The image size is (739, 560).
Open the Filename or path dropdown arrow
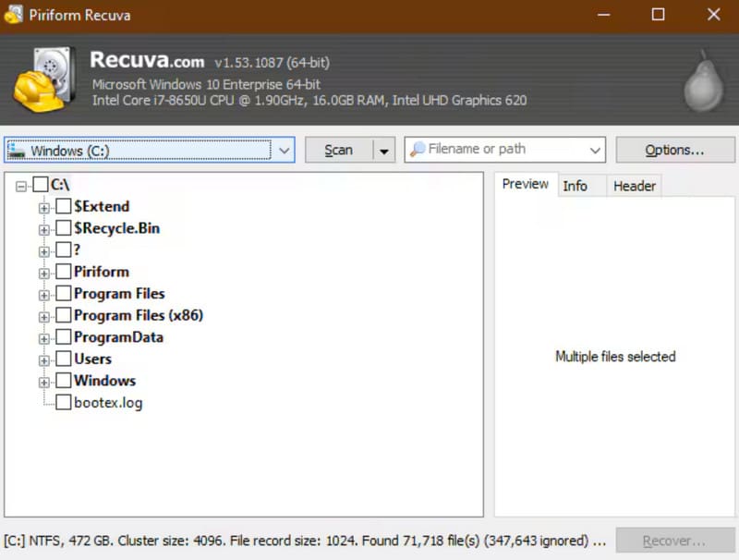click(x=595, y=151)
